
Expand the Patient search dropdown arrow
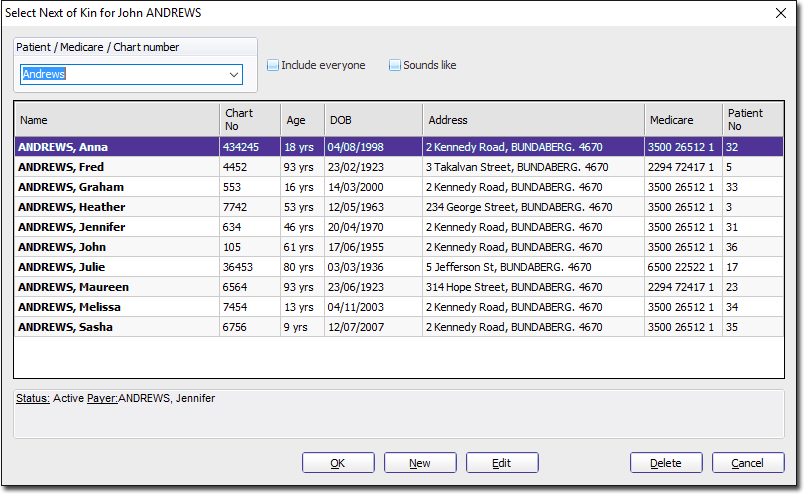(x=234, y=75)
